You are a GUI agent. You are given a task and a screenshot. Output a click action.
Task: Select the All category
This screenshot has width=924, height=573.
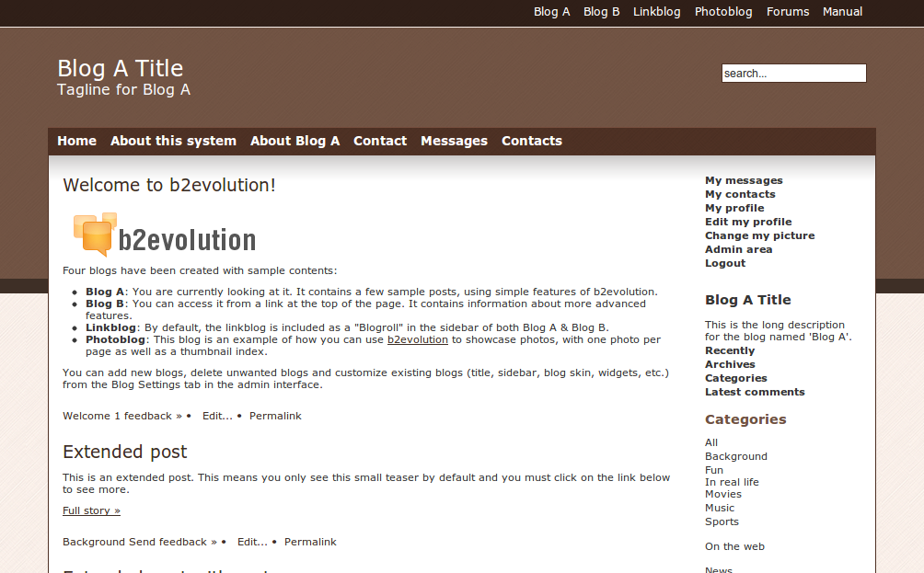711,442
